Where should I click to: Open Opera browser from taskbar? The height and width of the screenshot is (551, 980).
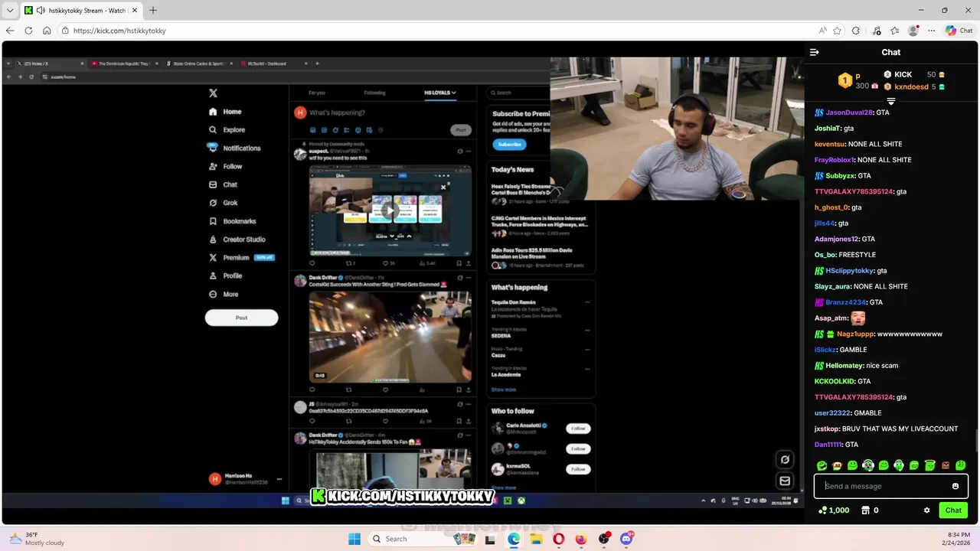559,539
